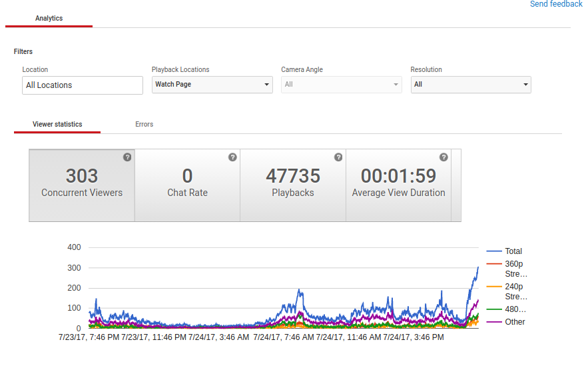Screen dimensions: 588x376
Task: Open the Resolution dropdown
Action: pos(470,85)
